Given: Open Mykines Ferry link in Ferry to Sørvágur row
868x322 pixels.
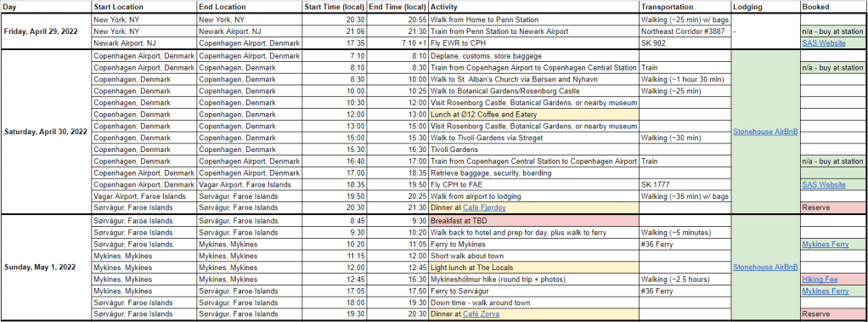Looking at the screenshot, I should click(825, 291).
